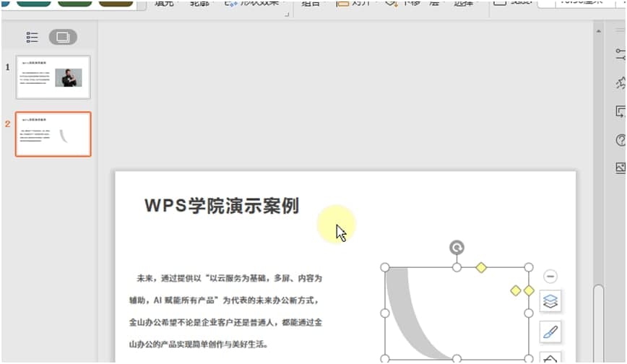Open the shape fill floating button
This screenshot has height=364, width=627.
tap(550, 358)
